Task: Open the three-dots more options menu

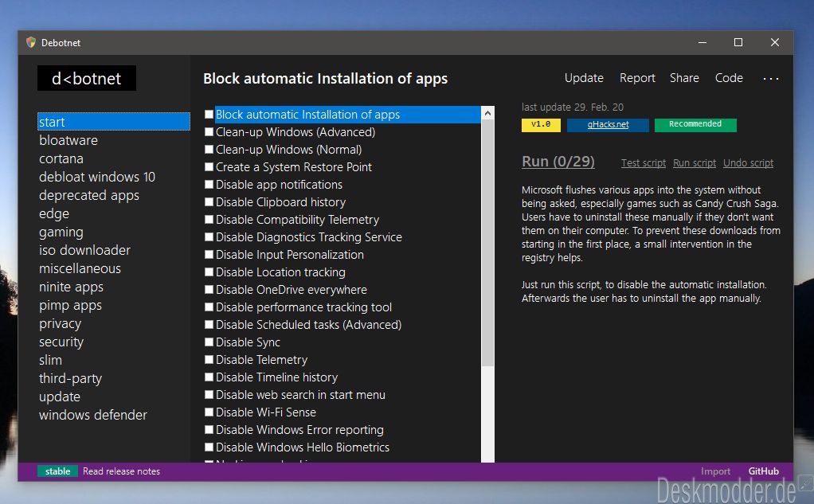Action: 770,79
